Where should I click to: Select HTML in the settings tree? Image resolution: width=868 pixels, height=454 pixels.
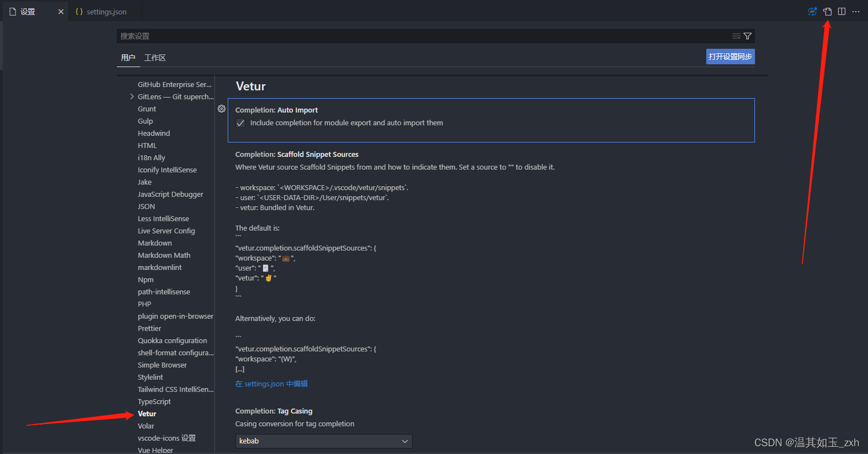pos(147,145)
